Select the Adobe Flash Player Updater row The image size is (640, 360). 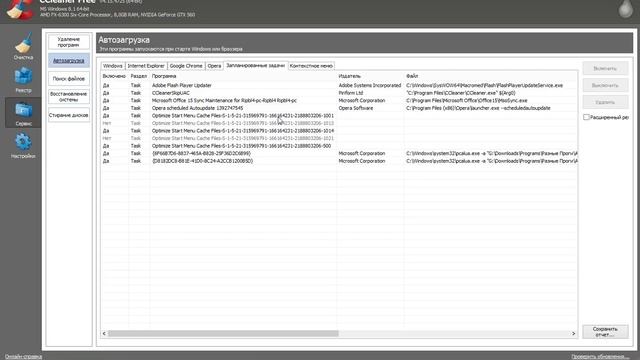(339, 85)
